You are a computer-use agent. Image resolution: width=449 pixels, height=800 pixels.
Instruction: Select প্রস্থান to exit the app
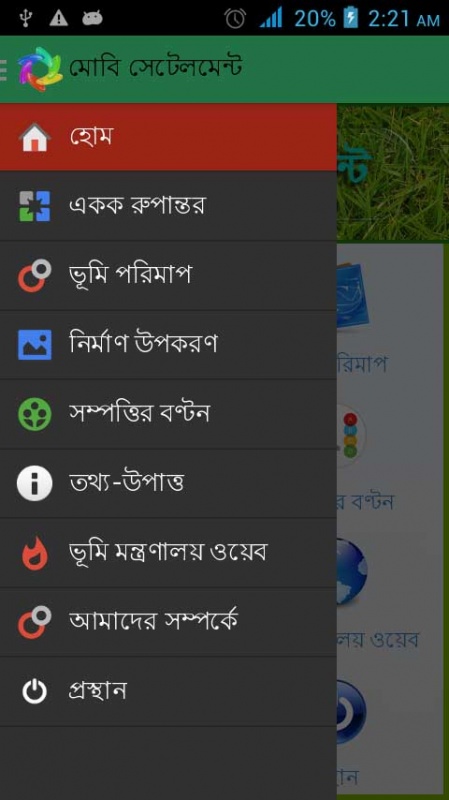coord(168,691)
